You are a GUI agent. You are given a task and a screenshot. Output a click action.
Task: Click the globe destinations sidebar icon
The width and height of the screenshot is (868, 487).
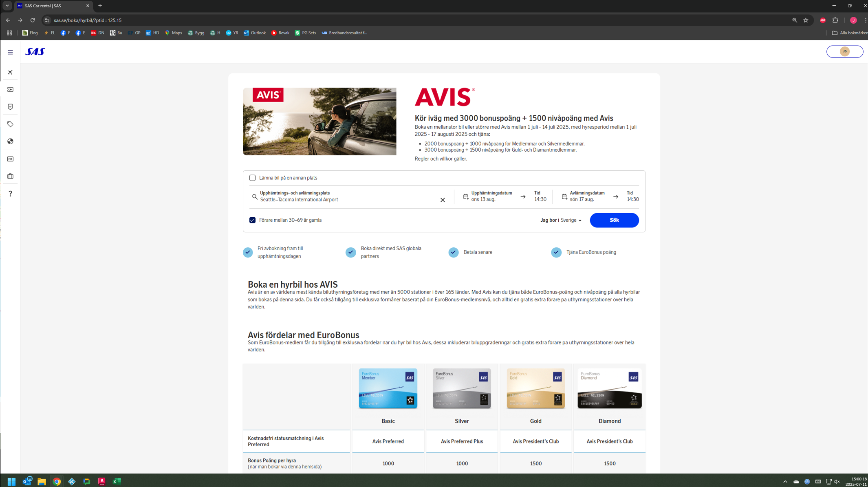(x=10, y=141)
